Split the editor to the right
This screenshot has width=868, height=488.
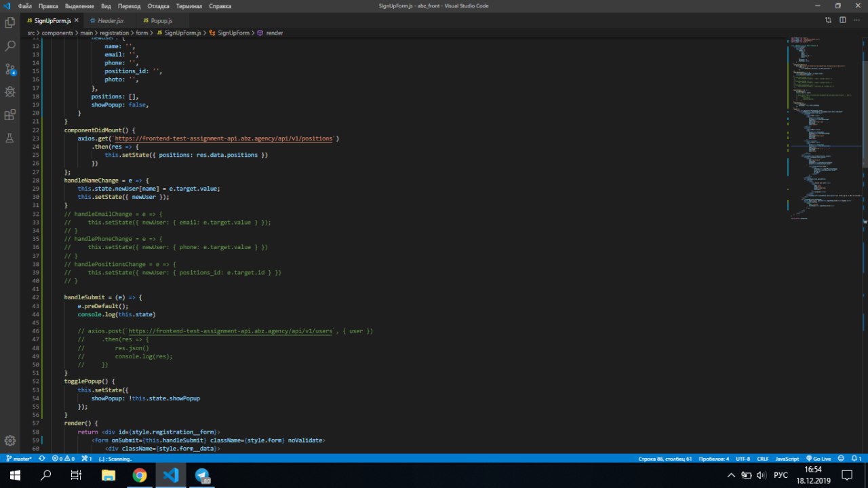[x=843, y=20]
